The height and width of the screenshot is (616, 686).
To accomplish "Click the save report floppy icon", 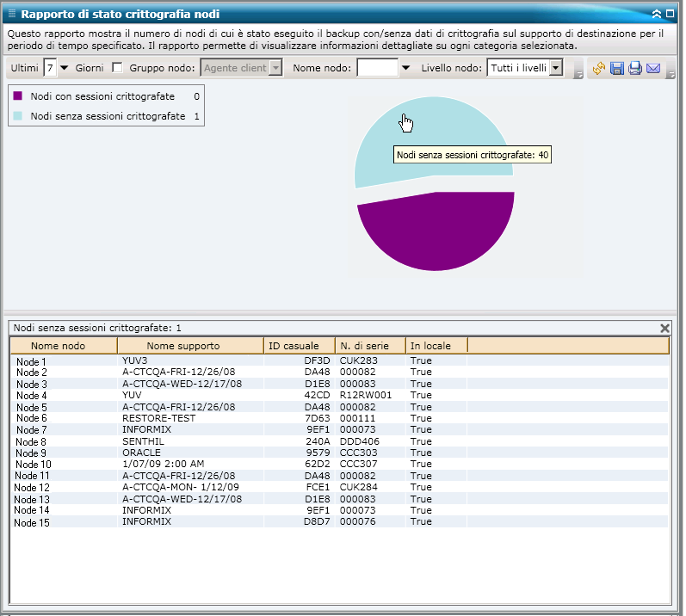I will pyautogui.click(x=617, y=68).
